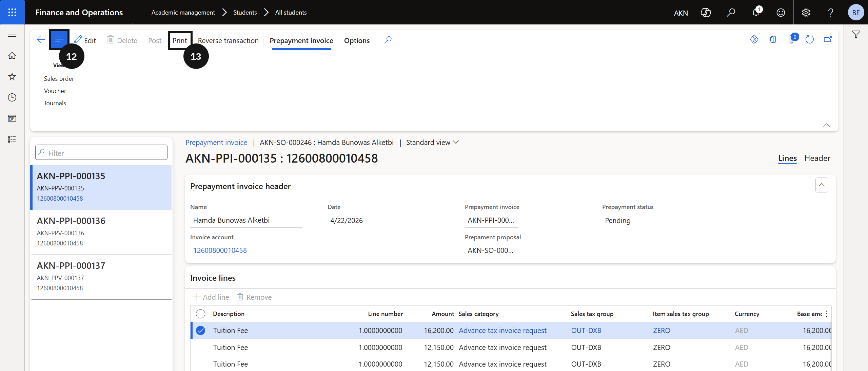Open Favorites star in the sidebar
Image resolution: width=868 pixels, height=371 pixels.
[12, 77]
